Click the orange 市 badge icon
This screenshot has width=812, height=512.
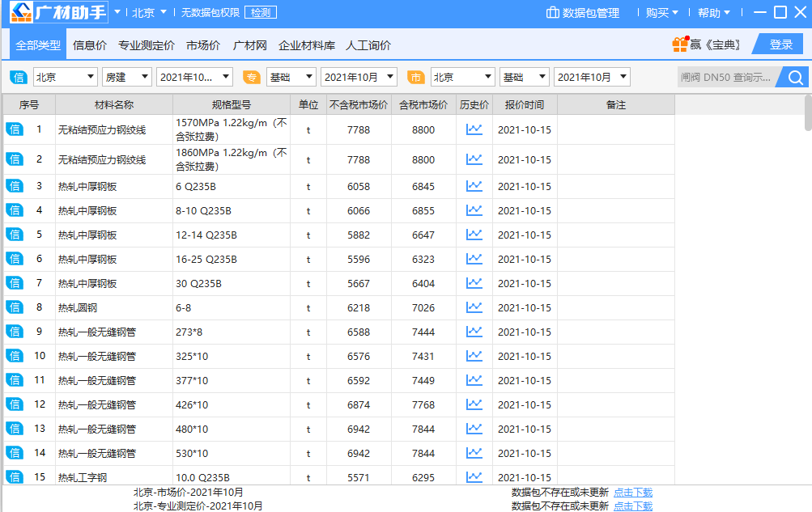pos(417,77)
